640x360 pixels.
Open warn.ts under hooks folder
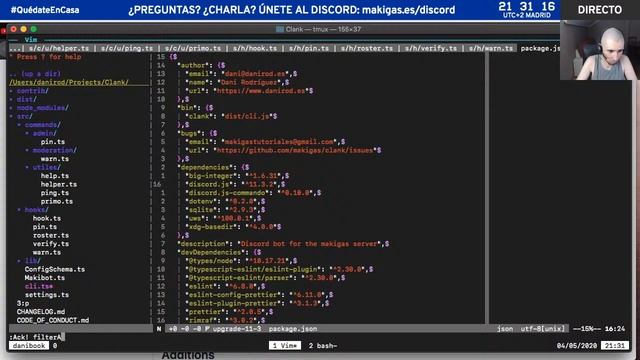pos(47,253)
